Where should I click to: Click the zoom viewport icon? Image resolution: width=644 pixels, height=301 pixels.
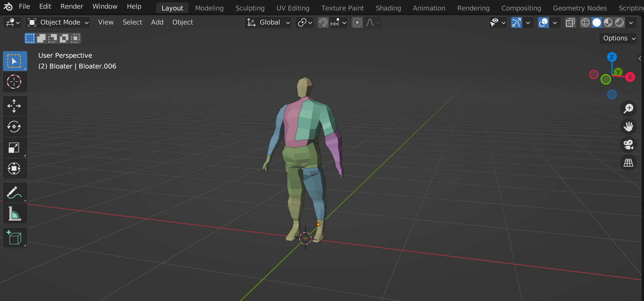(628, 108)
